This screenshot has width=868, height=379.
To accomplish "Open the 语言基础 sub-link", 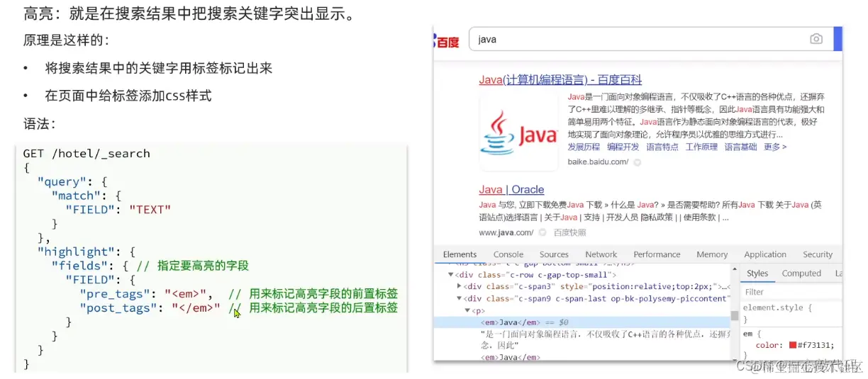I will [740, 147].
